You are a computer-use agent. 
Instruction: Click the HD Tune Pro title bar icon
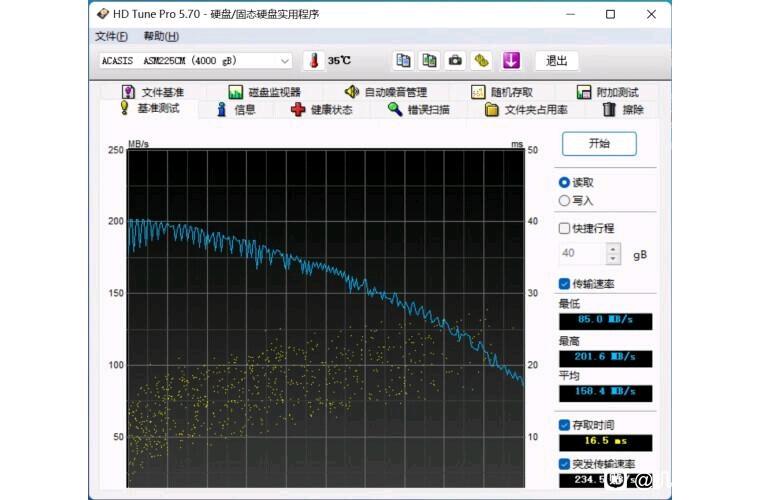[102, 14]
